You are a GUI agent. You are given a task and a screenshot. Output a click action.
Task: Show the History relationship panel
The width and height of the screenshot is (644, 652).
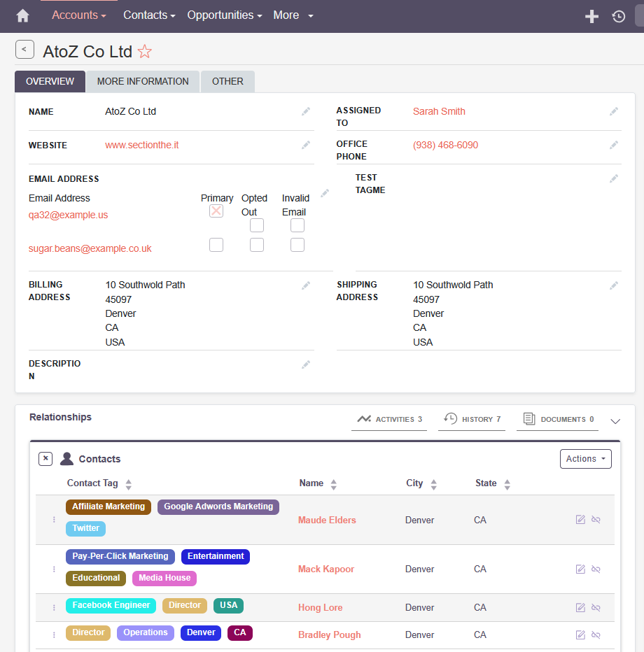[x=472, y=420]
